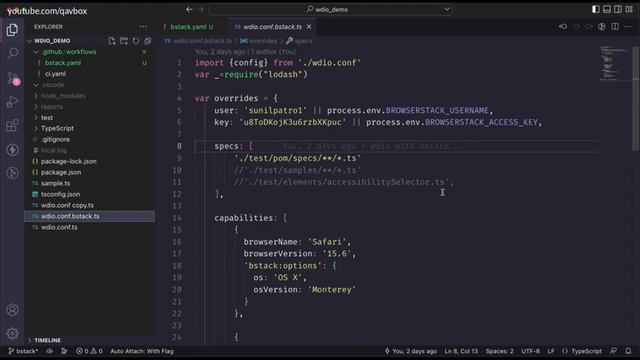The image size is (640, 360).
Task: Expand the TypeScript folder
Action: pos(57,128)
